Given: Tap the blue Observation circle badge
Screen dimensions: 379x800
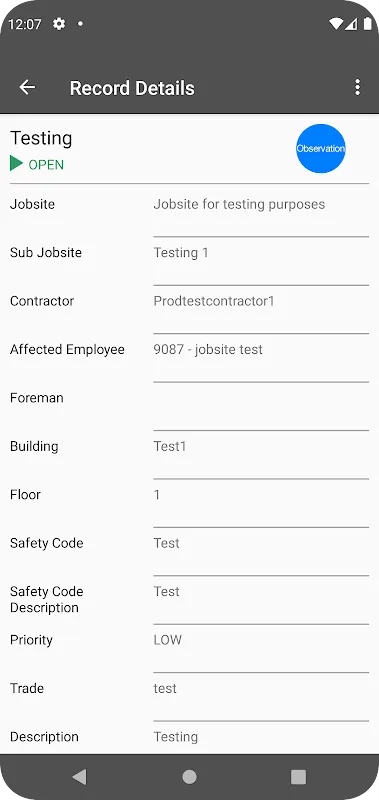Looking at the screenshot, I should point(321,148).
